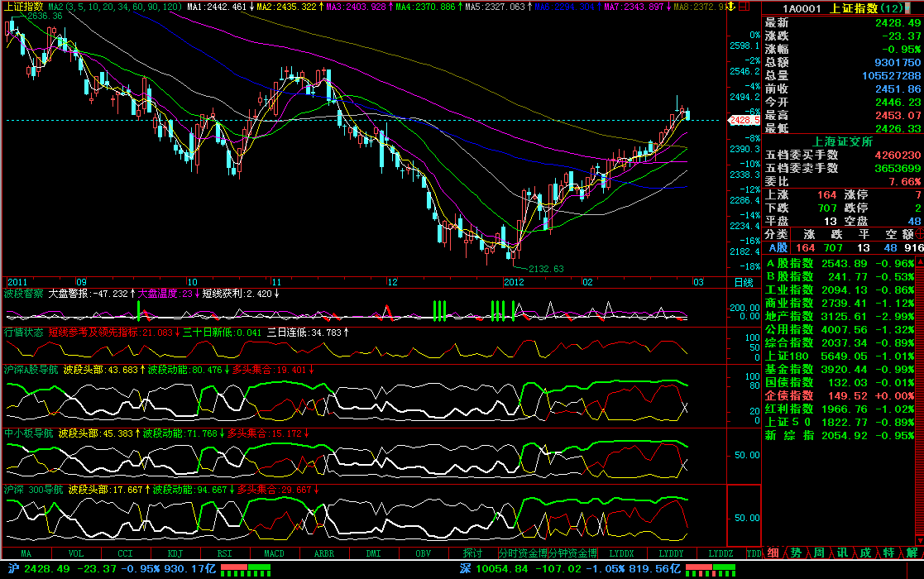Image resolution: width=924 pixels, height=579 pixels.
Task: Open 企债指数 row in index list
Action: 788,395
